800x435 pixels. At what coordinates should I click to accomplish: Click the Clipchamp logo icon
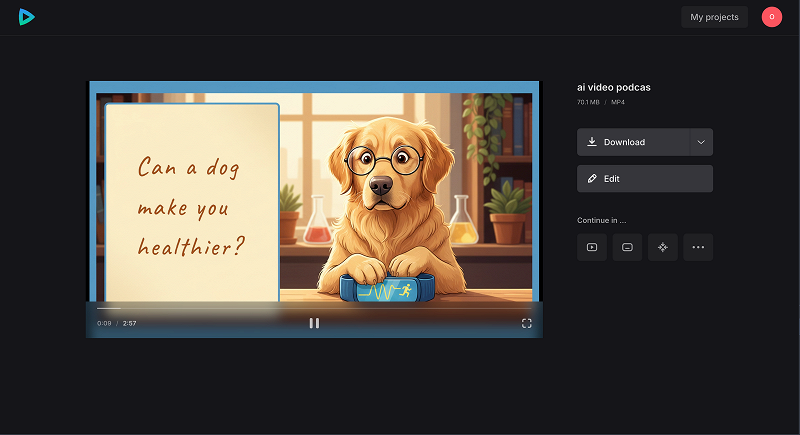point(27,17)
